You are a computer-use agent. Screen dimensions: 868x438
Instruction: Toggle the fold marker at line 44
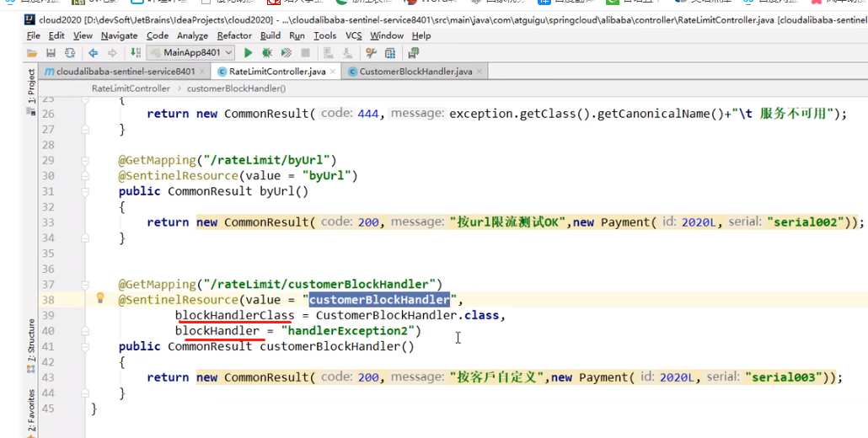tap(85, 393)
